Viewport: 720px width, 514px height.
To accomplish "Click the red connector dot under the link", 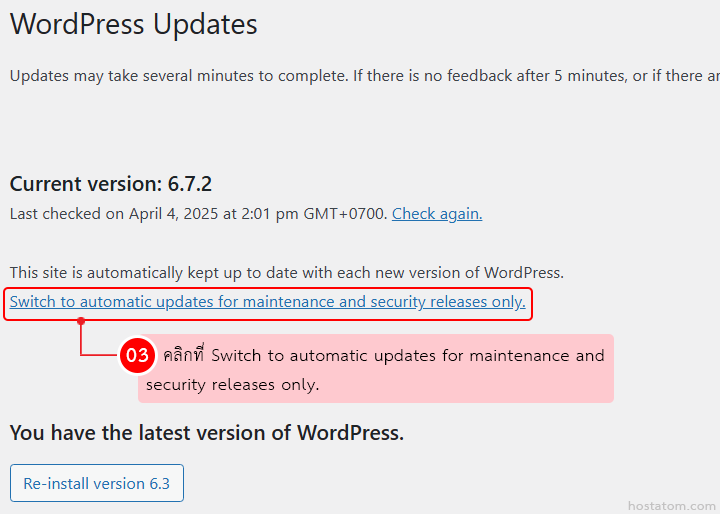I will click(81, 321).
